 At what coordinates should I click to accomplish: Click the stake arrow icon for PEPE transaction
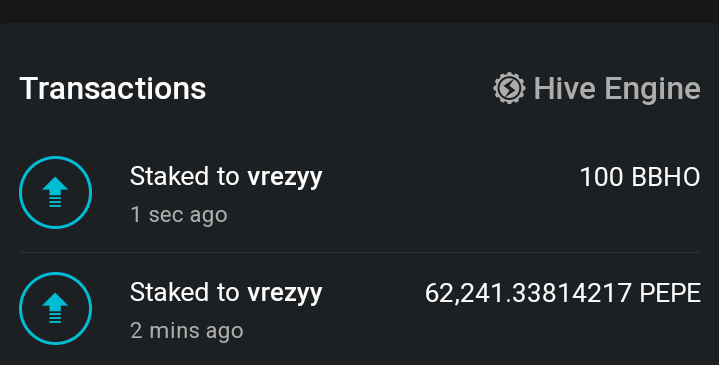[55, 308]
